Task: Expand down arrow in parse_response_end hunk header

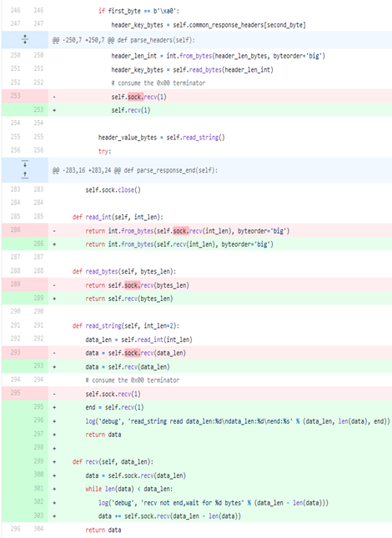Action: coord(25,163)
